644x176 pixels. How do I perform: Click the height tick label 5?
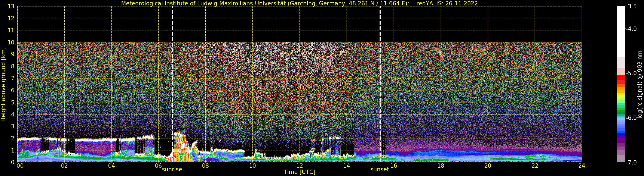13,103
